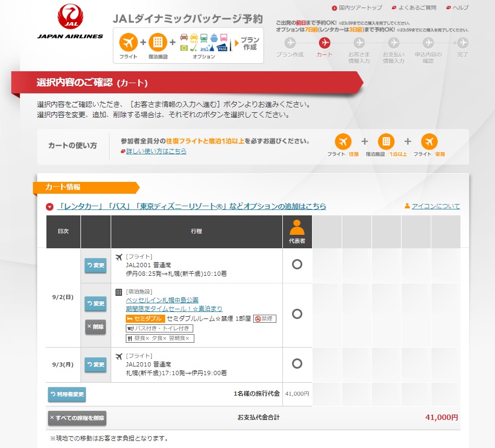Click the フライト/往路 orange plane icon
495x448 pixels.
click(x=343, y=141)
